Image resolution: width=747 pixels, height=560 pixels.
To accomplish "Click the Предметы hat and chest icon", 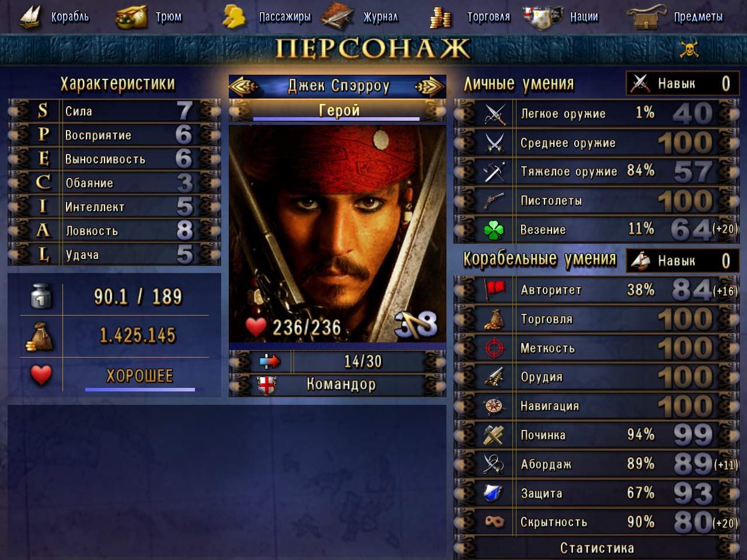I will pyautogui.click(x=647, y=17).
